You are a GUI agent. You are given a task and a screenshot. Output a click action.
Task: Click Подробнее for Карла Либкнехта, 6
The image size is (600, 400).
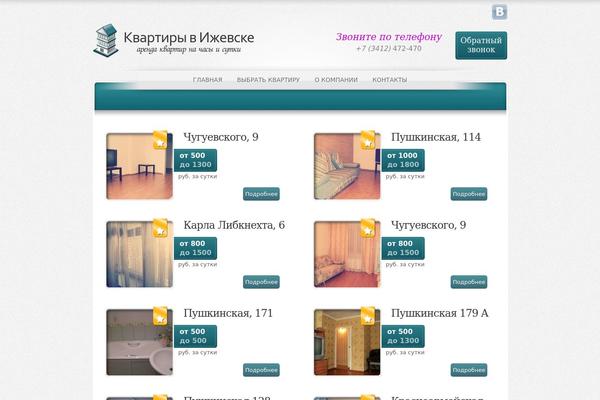click(261, 282)
